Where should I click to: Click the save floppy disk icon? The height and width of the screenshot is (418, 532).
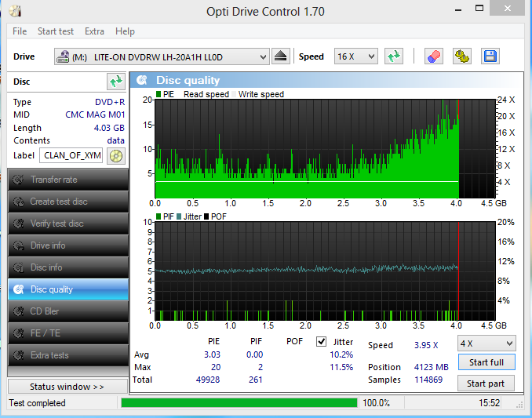pyautogui.click(x=490, y=56)
